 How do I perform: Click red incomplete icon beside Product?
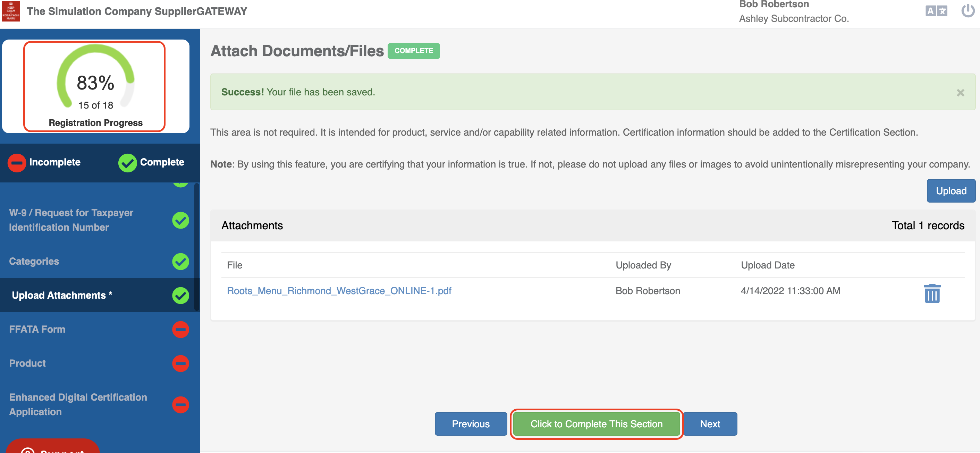[x=180, y=363]
